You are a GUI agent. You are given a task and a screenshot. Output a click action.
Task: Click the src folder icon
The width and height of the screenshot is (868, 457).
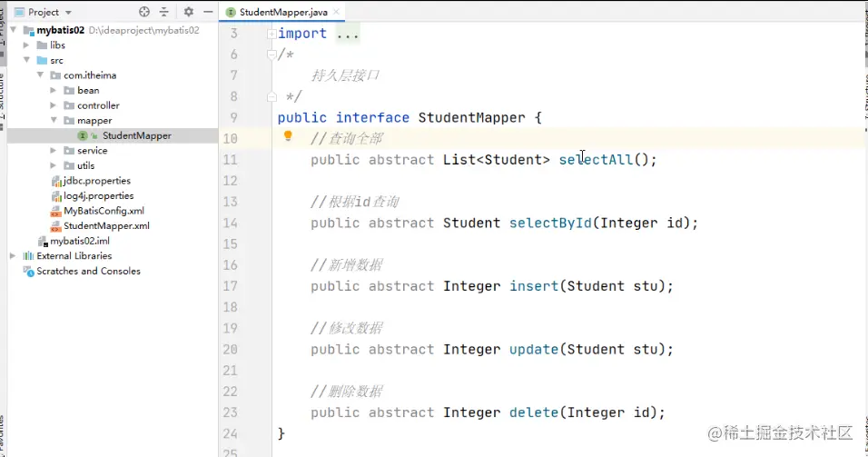(42, 60)
